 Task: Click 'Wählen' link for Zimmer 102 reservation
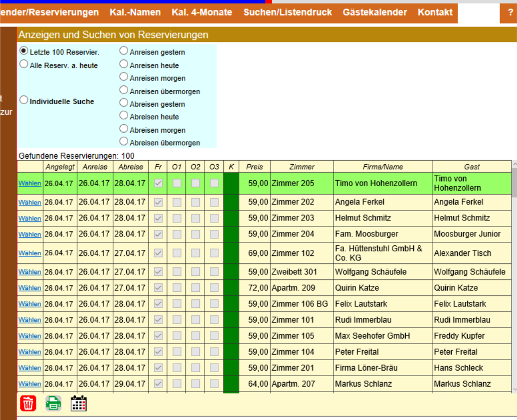click(30, 253)
